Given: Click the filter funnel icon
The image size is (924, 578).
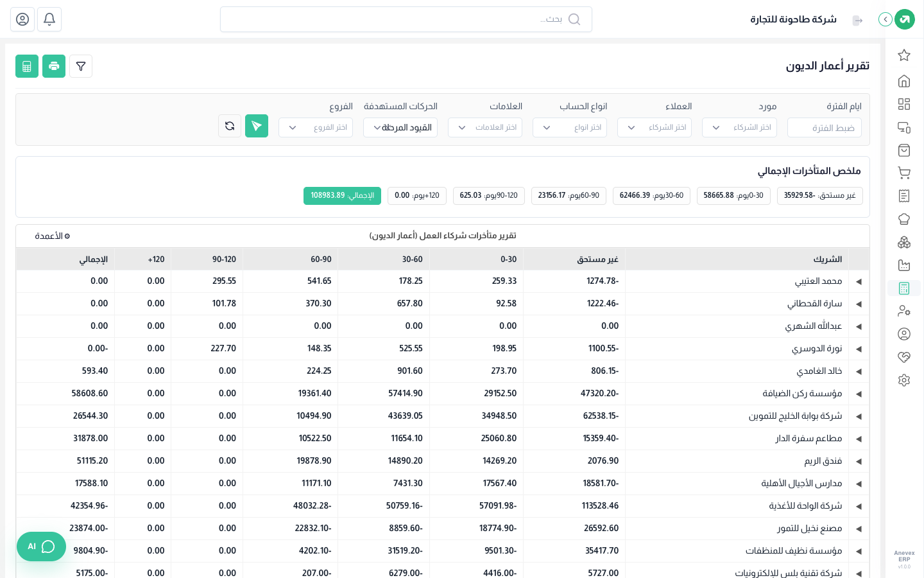Looking at the screenshot, I should 81,66.
